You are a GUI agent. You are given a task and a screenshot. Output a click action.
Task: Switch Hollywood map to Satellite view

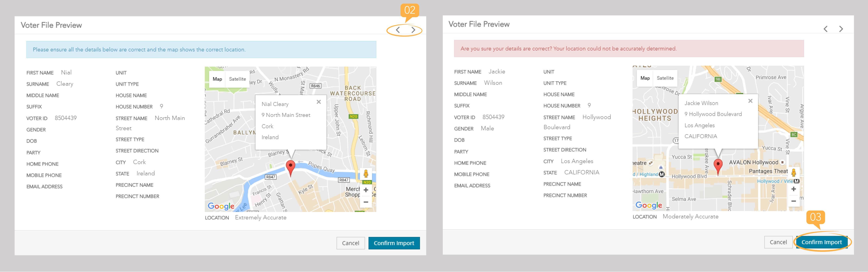coord(665,78)
